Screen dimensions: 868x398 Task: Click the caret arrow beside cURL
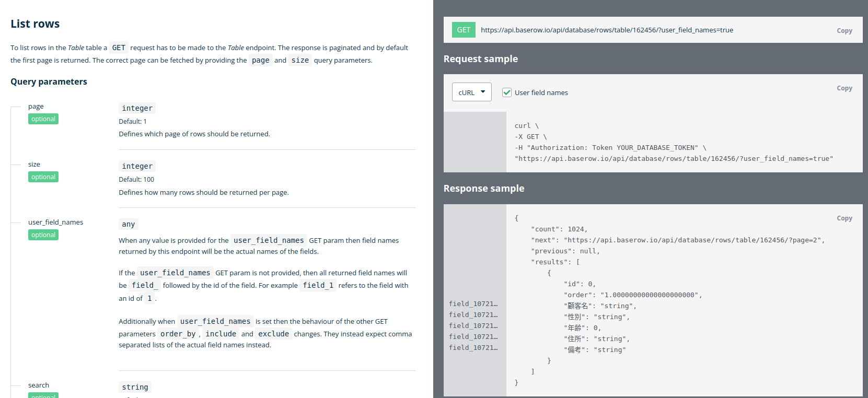point(483,92)
